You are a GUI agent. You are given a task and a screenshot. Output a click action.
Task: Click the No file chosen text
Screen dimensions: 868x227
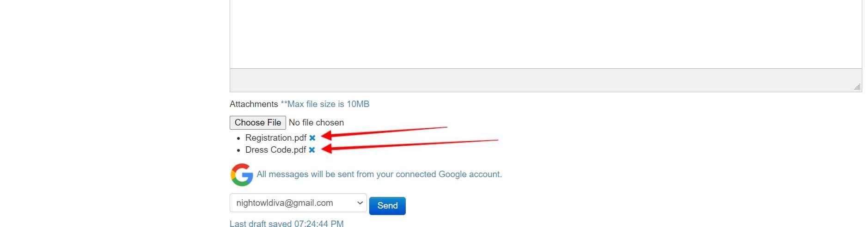tap(316, 123)
